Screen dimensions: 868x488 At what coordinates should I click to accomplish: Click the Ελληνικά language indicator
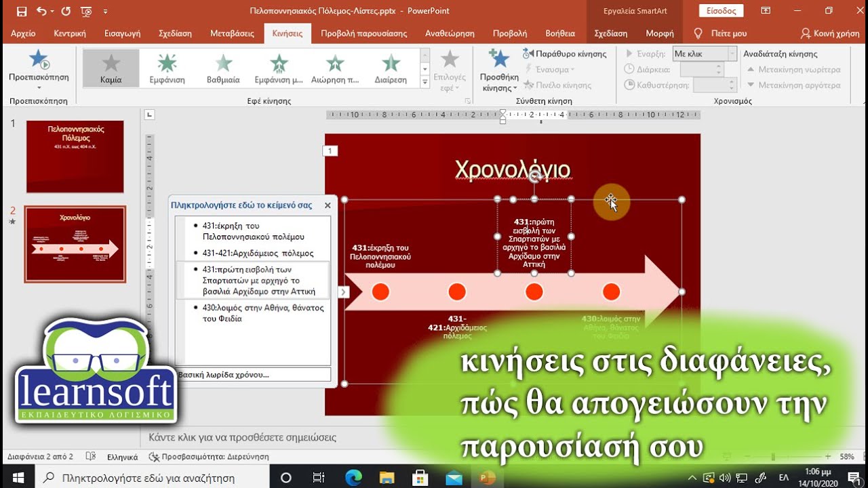[x=123, y=457]
